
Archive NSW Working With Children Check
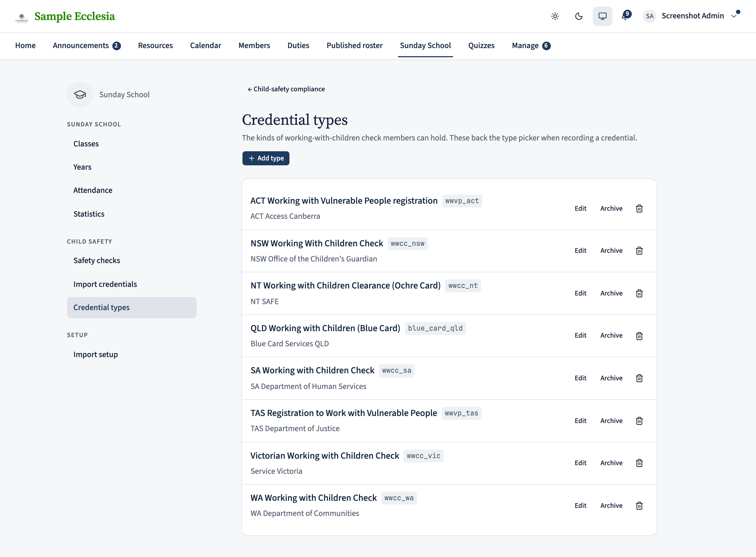611,250
